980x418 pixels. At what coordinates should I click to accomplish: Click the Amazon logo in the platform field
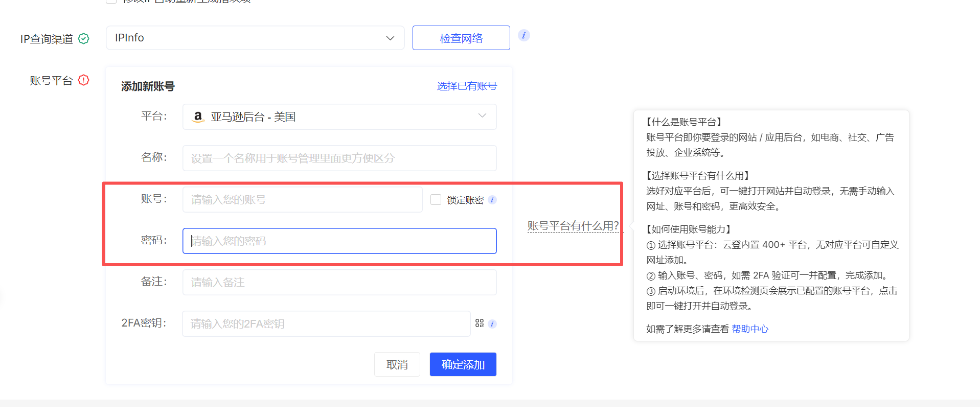click(x=198, y=117)
